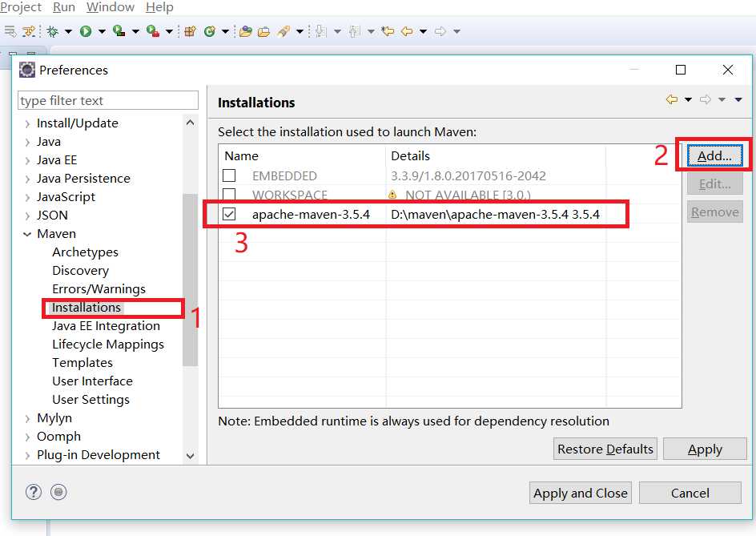Click the yellow Back arrow in main toolbar
Viewport: 756px width, 536px height.
click(x=408, y=31)
